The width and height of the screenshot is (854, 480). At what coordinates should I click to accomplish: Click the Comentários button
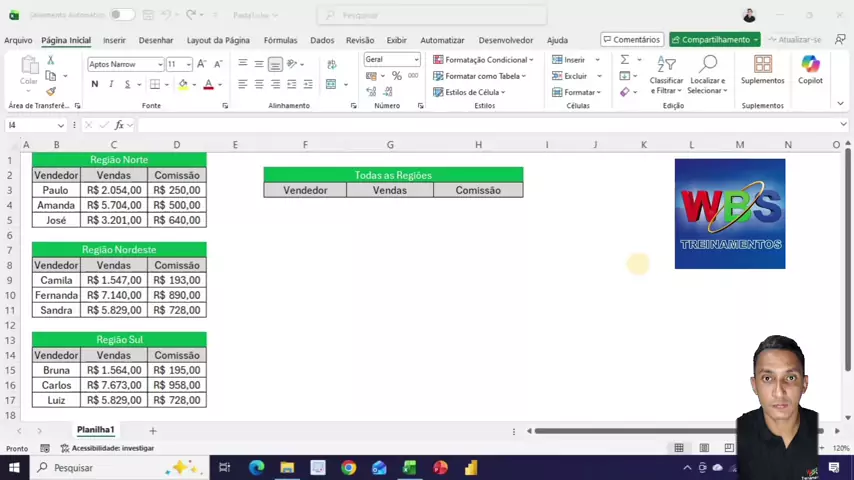[x=631, y=40]
